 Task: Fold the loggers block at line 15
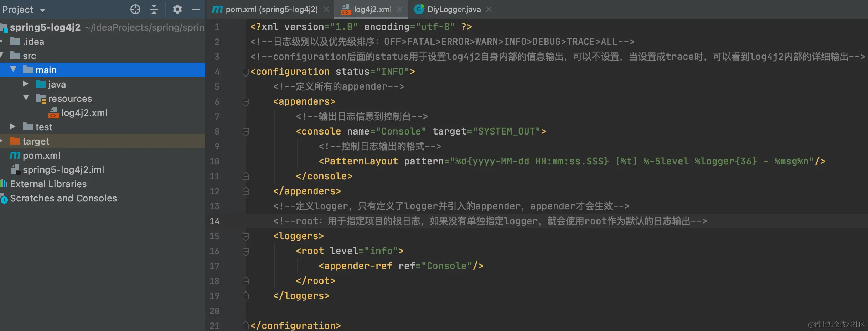pyautogui.click(x=246, y=236)
